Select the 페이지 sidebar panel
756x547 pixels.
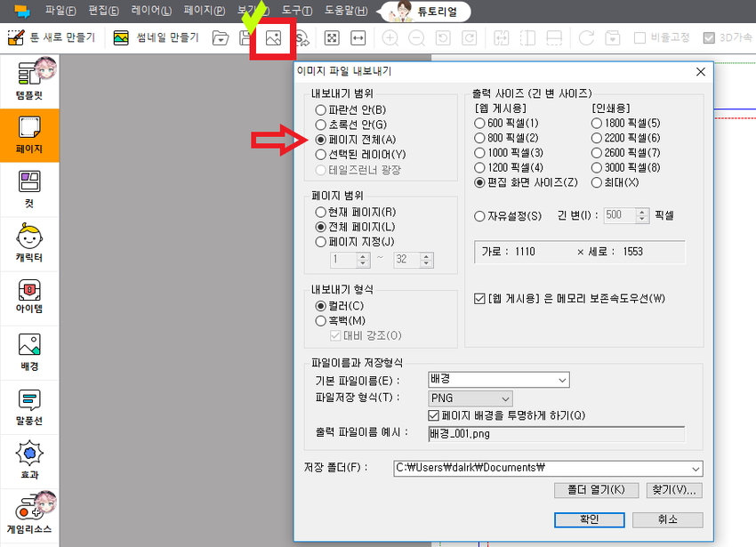tap(29, 135)
